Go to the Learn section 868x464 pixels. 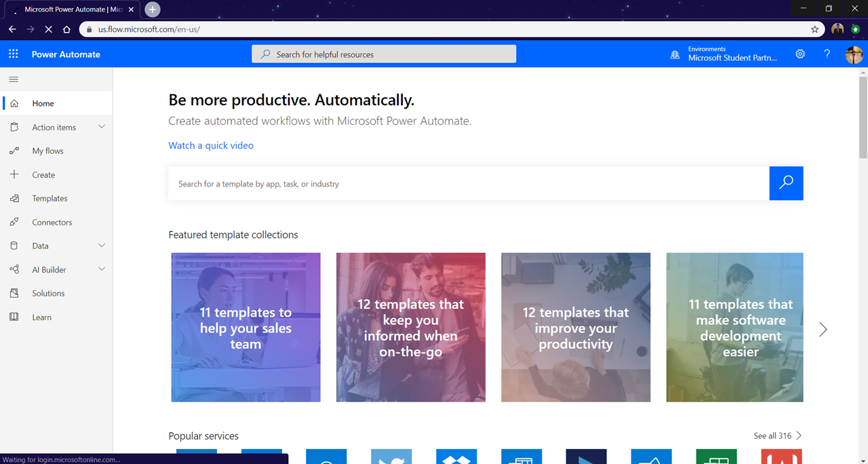(41, 317)
